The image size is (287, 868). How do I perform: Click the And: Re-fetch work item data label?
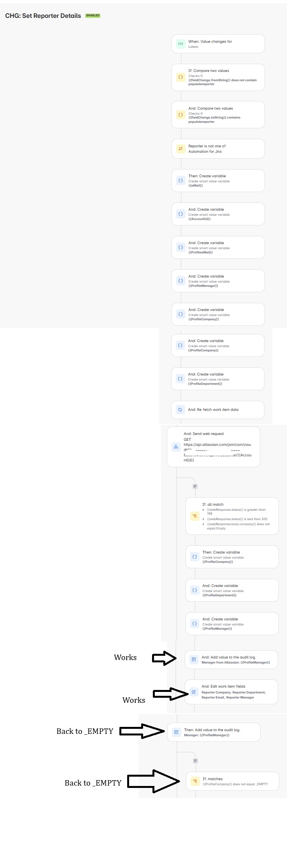(213, 410)
